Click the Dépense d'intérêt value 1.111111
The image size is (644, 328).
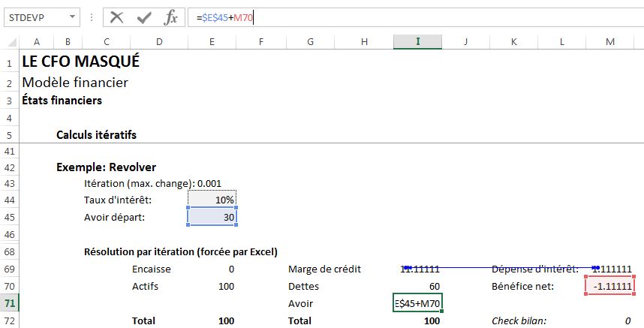(610, 269)
